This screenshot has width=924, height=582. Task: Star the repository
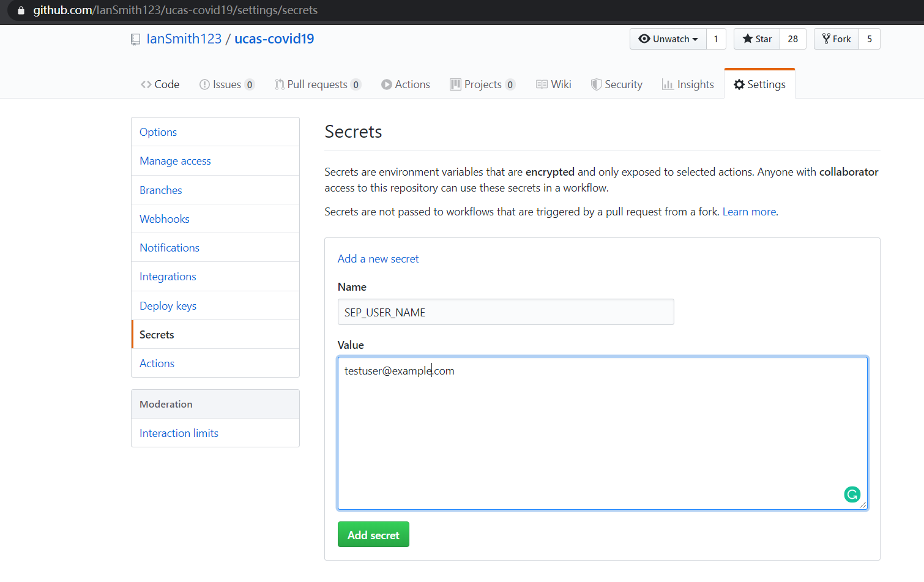click(757, 39)
